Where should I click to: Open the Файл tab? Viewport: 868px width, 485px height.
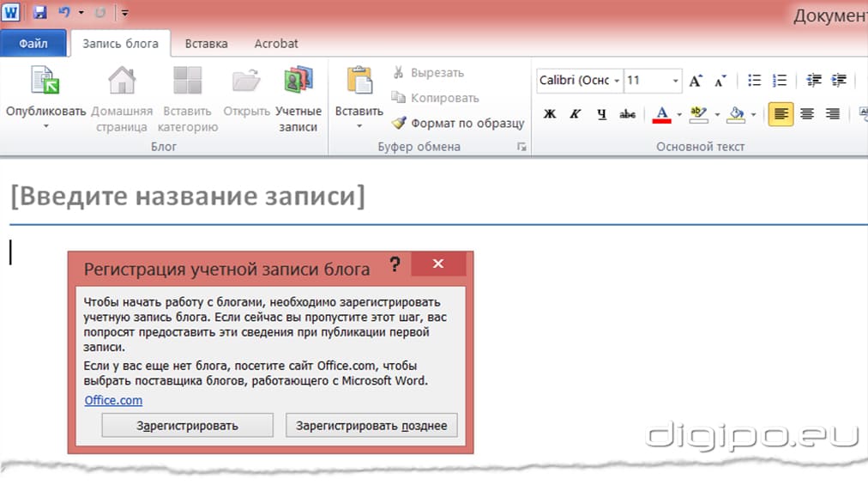[x=33, y=43]
